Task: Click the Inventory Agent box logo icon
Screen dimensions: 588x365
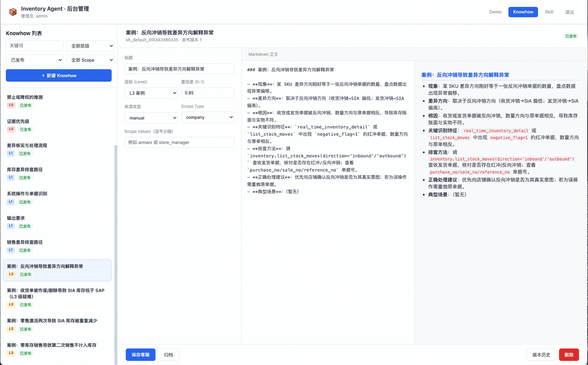Action: click(x=12, y=12)
